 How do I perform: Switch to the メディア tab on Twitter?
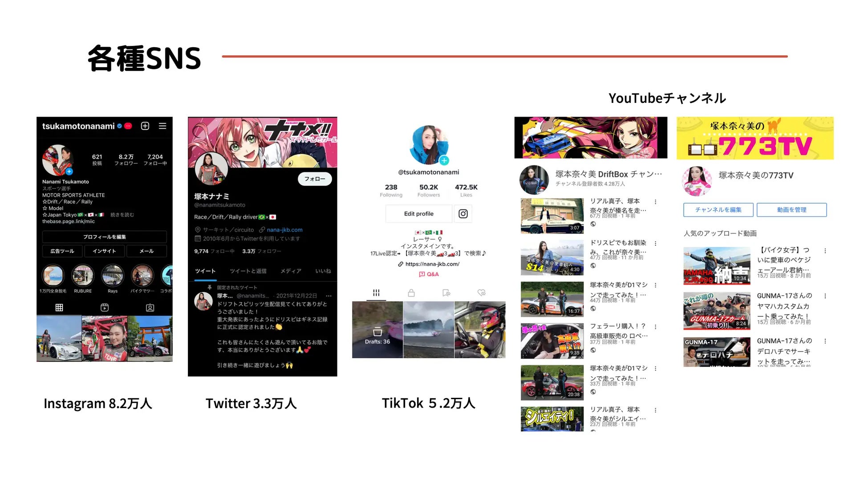[x=291, y=271]
